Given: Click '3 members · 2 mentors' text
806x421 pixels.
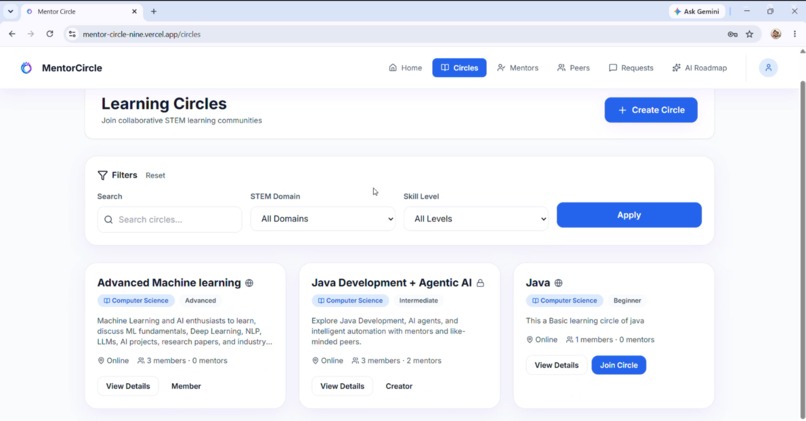Looking at the screenshot, I should 401,361.
